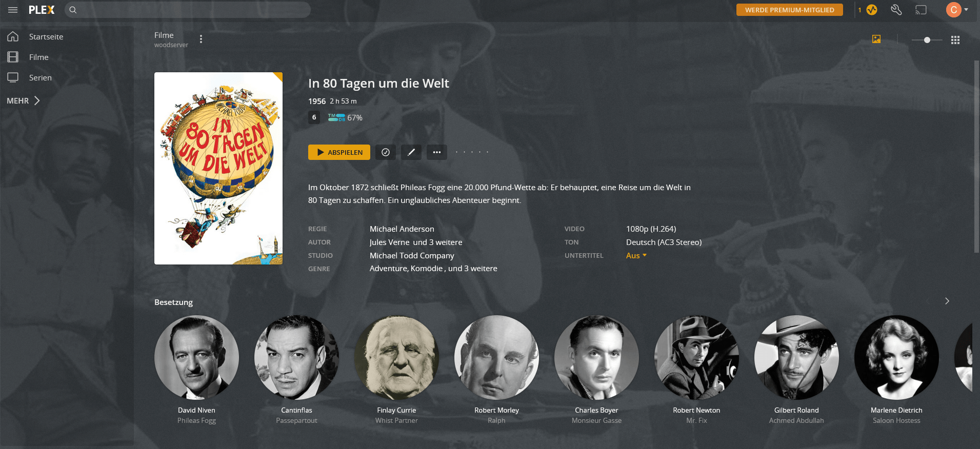
Task: Open the Aus subtitles dropdown
Action: tap(636, 255)
